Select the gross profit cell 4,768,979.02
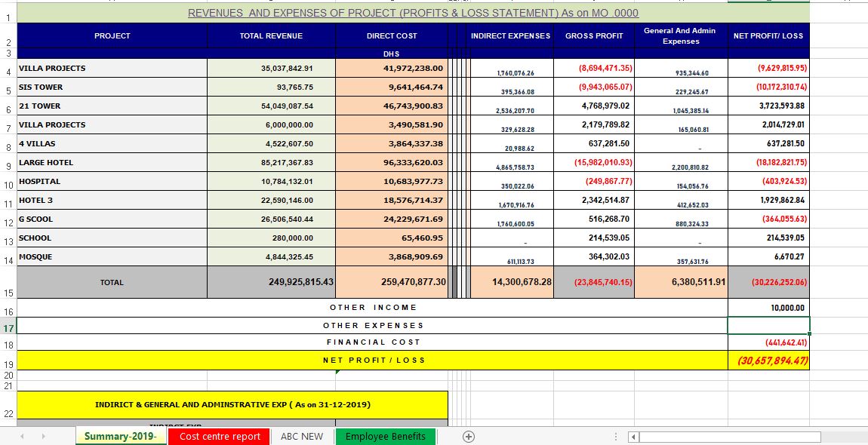Viewport: 868px width, 445px height. coord(594,106)
